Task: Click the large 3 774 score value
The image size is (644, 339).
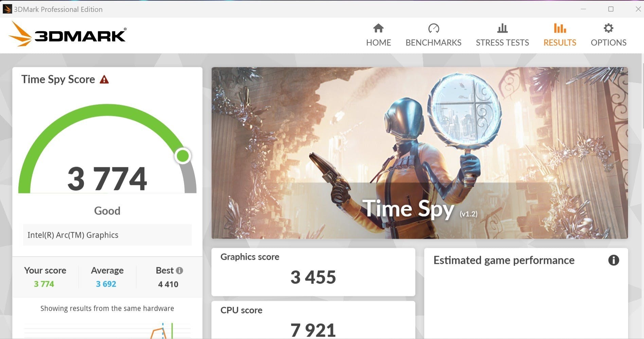Action: [107, 179]
